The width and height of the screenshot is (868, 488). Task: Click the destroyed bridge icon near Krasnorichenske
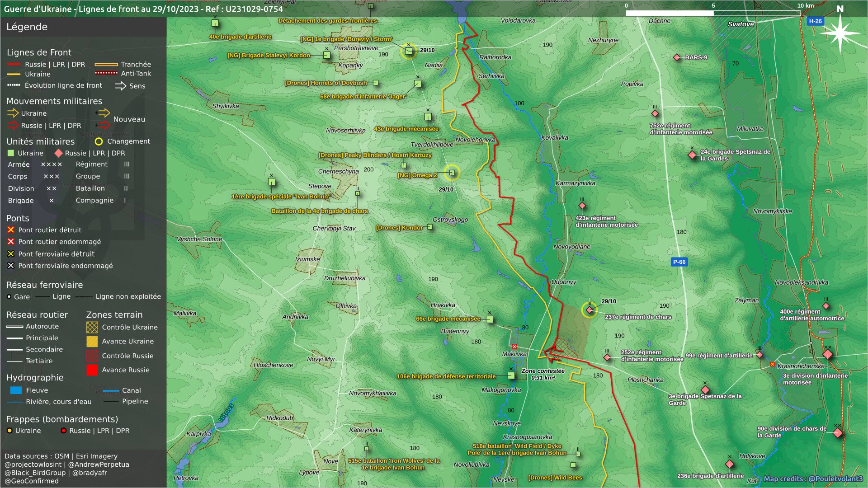click(x=773, y=364)
